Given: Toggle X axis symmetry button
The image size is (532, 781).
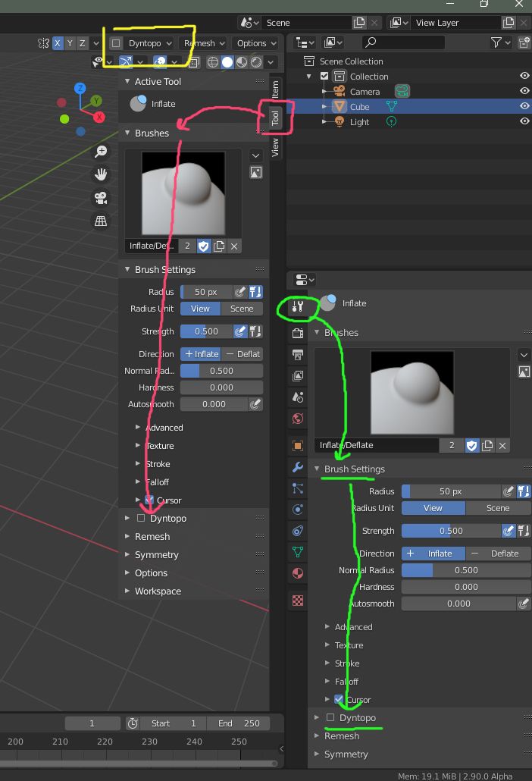Looking at the screenshot, I should coord(58,43).
